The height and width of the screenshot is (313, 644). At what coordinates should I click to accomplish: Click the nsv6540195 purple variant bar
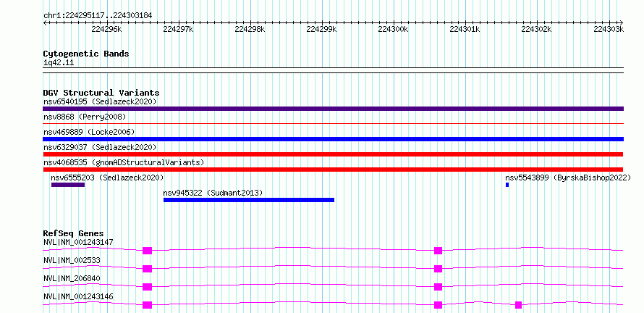coord(333,109)
